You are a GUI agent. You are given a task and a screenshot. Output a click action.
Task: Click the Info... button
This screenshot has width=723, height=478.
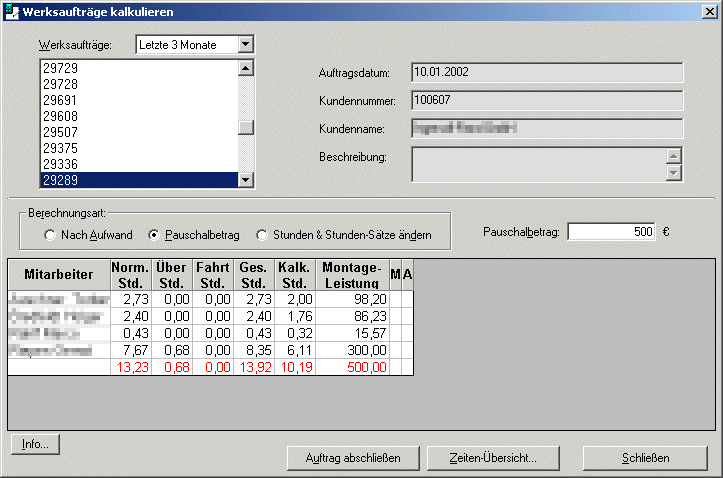click(x=35, y=444)
